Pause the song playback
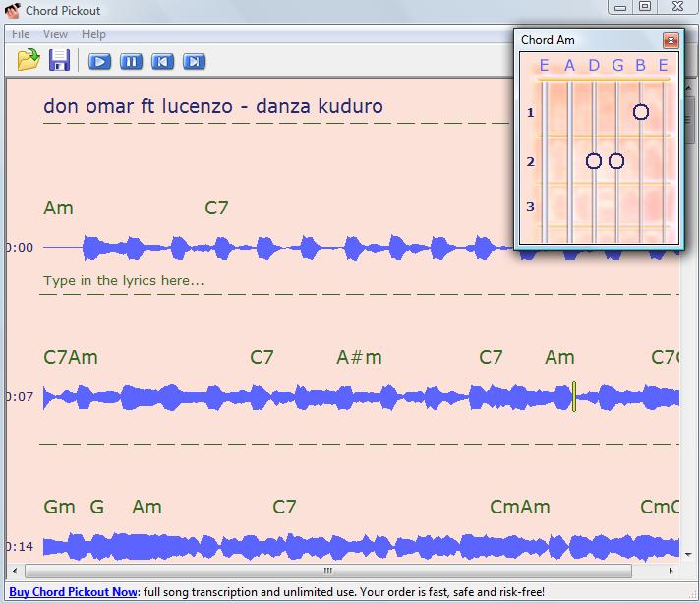The height and width of the screenshot is (603, 700). click(132, 61)
